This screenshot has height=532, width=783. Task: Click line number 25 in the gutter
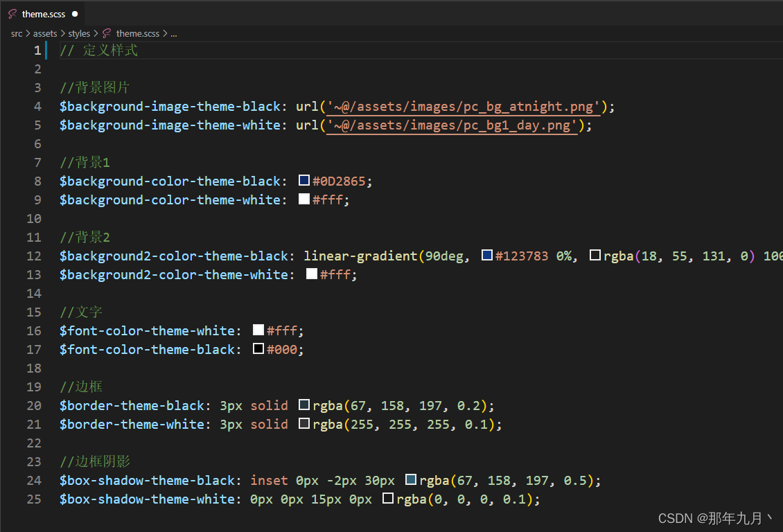coord(34,499)
